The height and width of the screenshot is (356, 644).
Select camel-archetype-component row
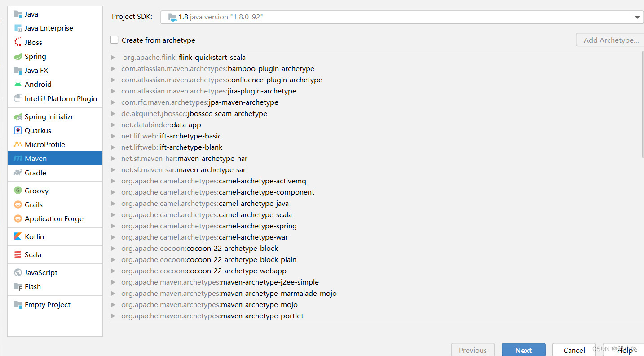[x=375, y=192]
